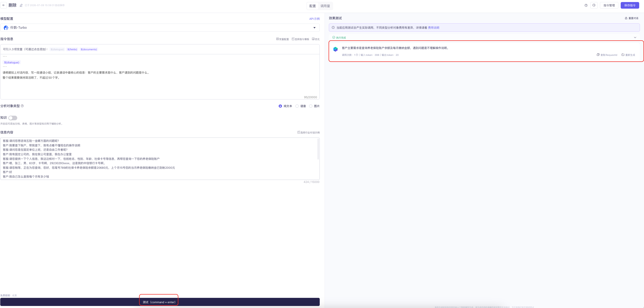Click the 效果测试 heading
The height and width of the screenshot is (308, 644).
click(x=335, y=18)
